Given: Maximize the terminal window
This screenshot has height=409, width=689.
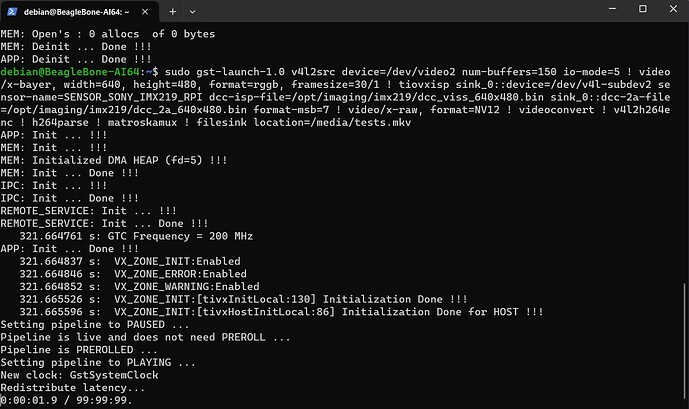Looking at the screenshot, I should tap(642, 9).
